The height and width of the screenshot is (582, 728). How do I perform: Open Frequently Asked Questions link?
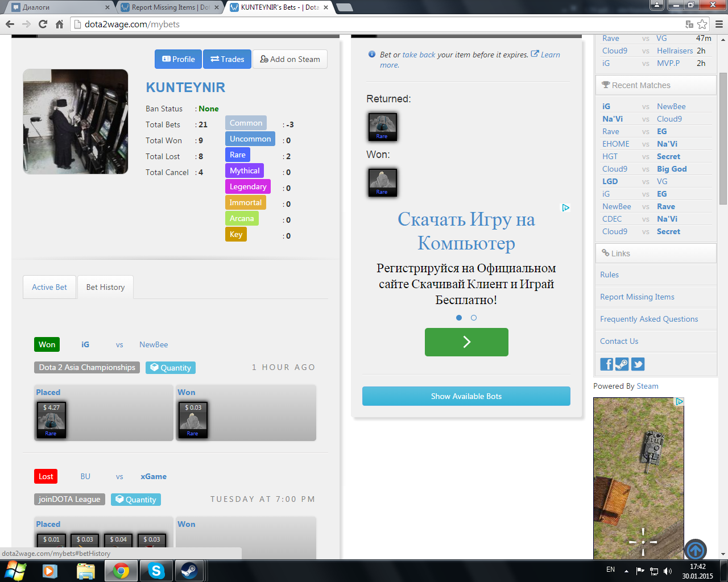(649, 319)
